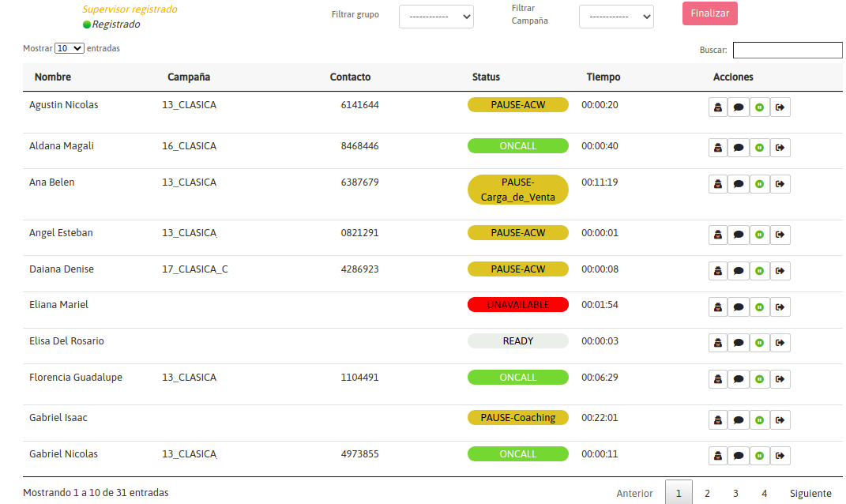846x504 pixels.
Task: Click logout arrow icon for Agustin Nicolas
Action: (x=780, y=107)
